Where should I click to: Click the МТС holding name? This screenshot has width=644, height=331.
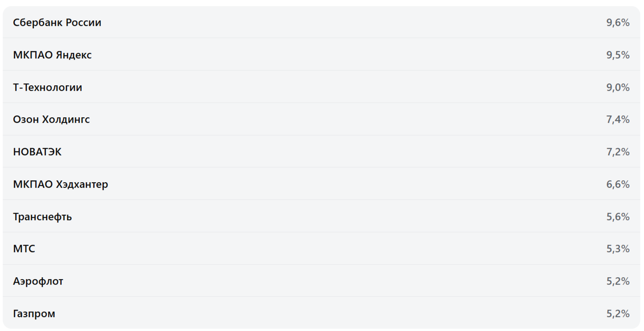tap(24, 249)
